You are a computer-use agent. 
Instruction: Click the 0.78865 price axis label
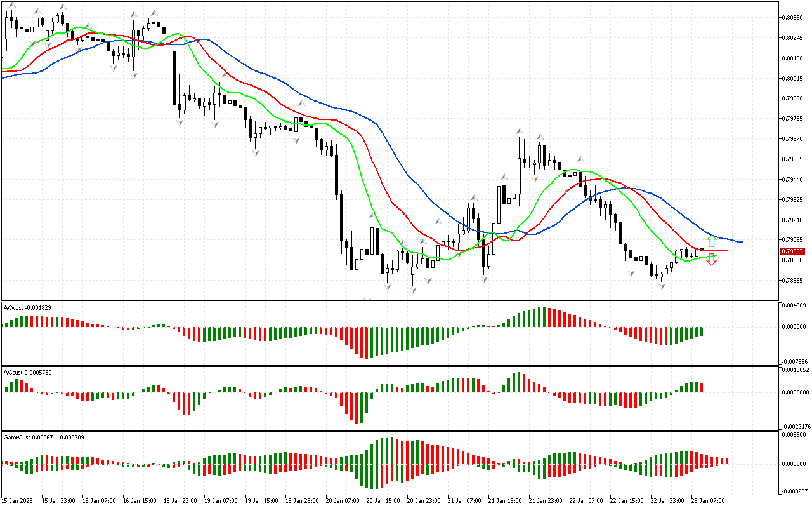click(794, 280)
